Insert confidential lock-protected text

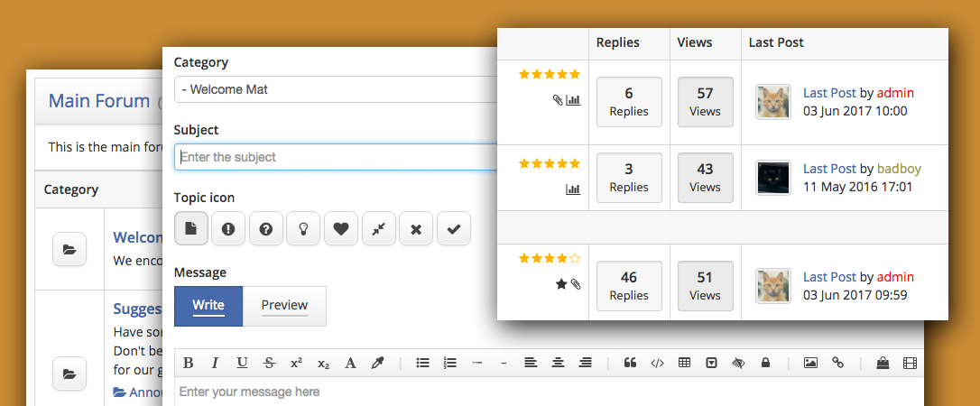click(765, 363)
